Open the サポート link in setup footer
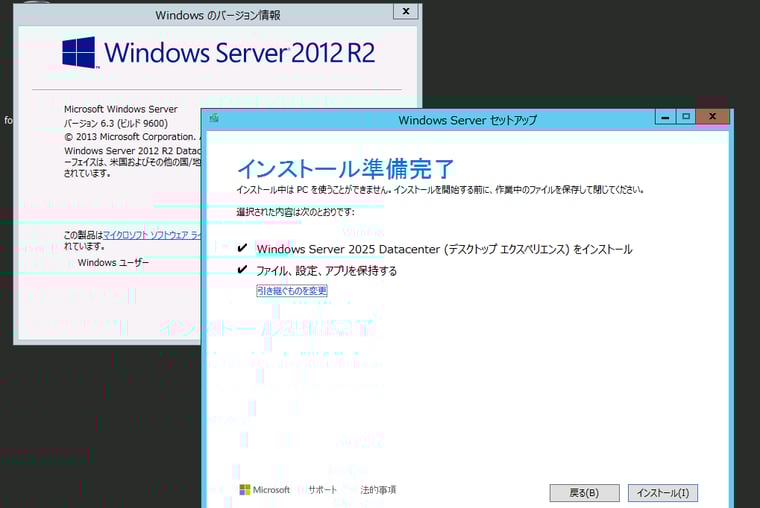Viewport: 760px width, 508px height. pyautogui.click(x=323, y=490)
